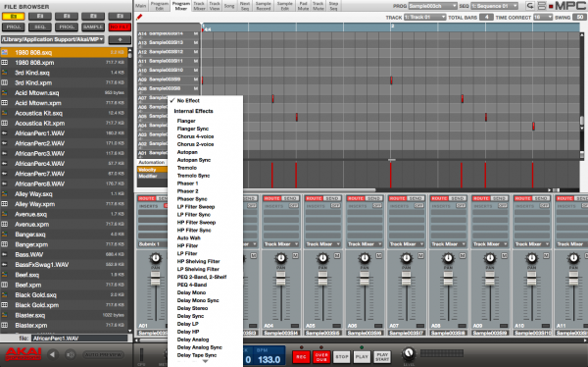Toggle inserts OFF switch on channel A05
Viewport: 588px width, 367px height.
point(335,206)
